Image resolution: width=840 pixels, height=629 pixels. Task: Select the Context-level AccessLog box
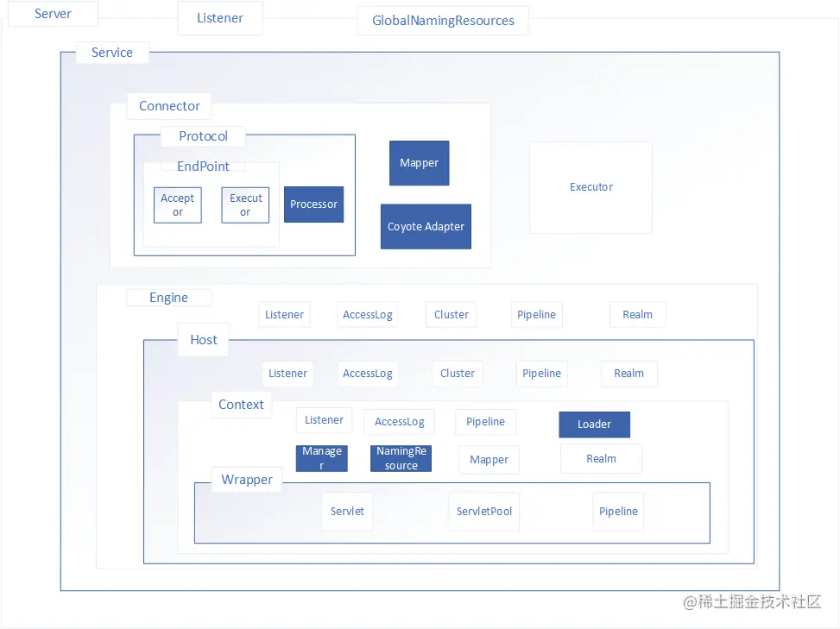[399, 423]
